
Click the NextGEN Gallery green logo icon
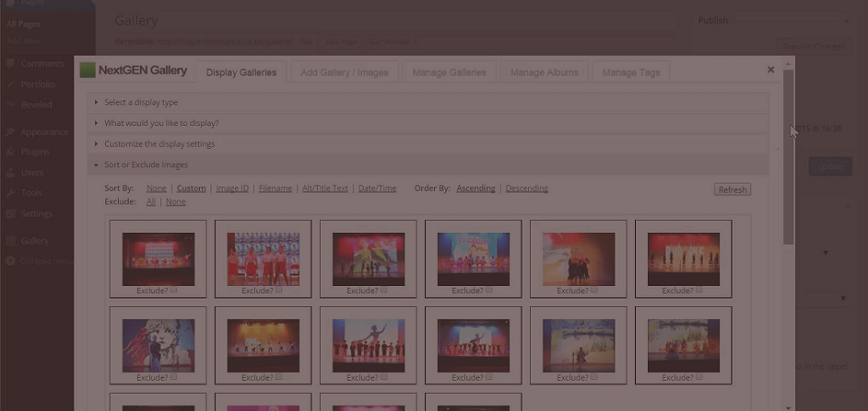(x=88, y=70)
